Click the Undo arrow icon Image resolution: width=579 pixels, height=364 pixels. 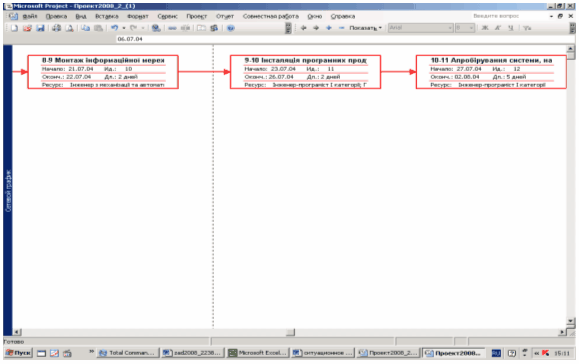pyautogui.click(x=114, y=28)
